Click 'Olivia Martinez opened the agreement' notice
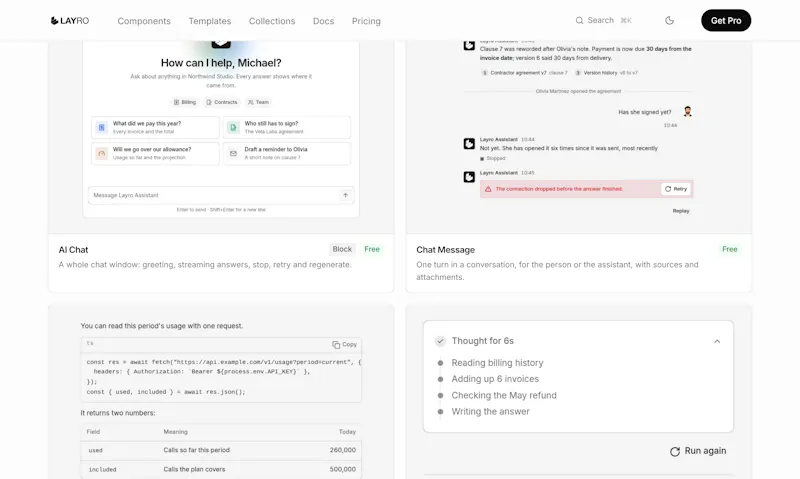 [x=578, y=91]
